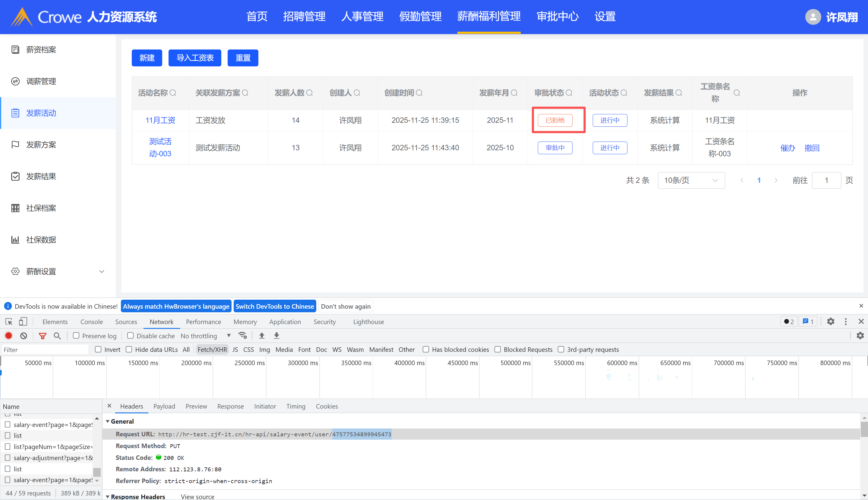Viewport: 868px width, 500px height.
Task: Click the 导入工资表 button
Action: (x=194, y=58)
